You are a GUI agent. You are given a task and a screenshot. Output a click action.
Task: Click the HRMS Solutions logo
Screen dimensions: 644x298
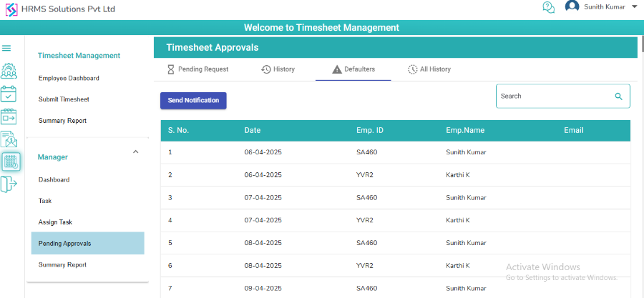tap(11, 9)
